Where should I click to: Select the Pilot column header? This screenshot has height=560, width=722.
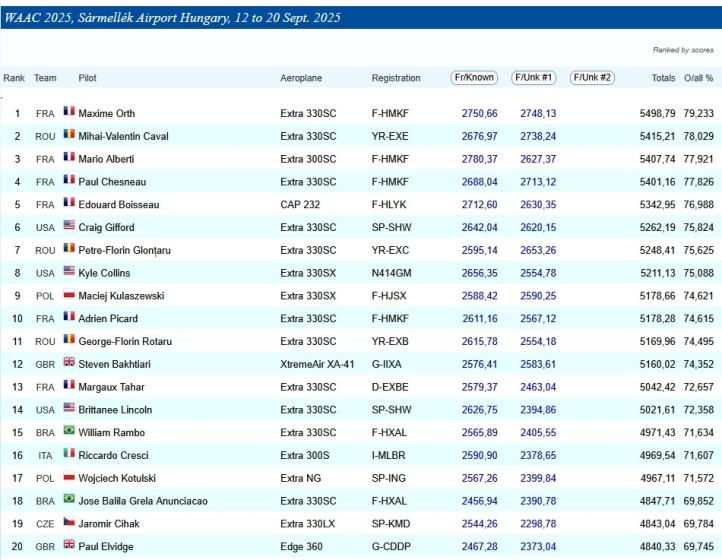click(x=87, y=78)
